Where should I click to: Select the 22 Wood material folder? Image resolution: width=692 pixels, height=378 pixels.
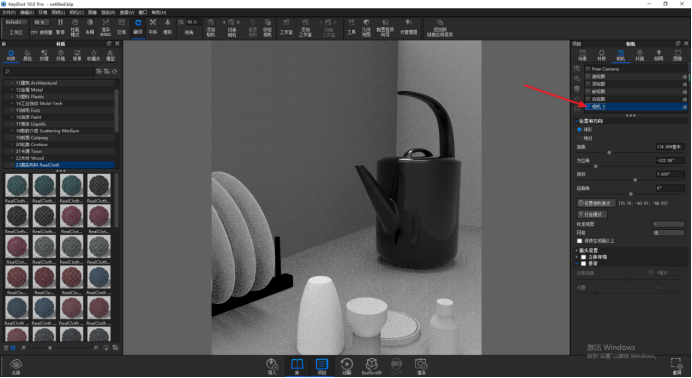(x=60, y=158)
